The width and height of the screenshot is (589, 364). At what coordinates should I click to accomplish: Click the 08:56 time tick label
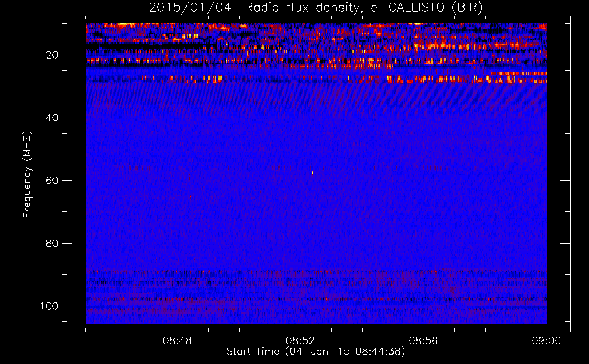pyautogui.click(x=423, y=341)
